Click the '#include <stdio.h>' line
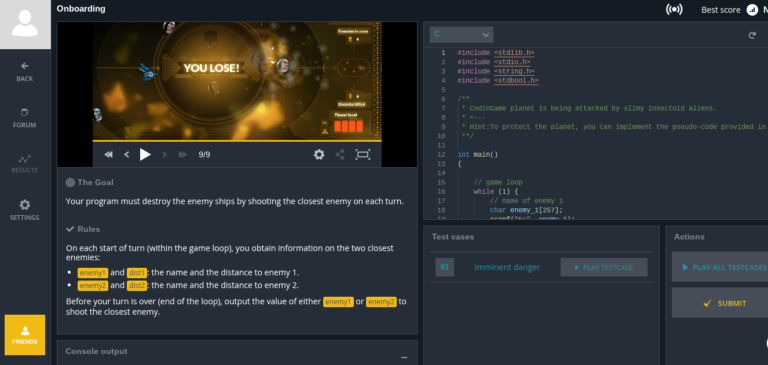The height and width of the screenshot is (365, 768). click(494, 62)
